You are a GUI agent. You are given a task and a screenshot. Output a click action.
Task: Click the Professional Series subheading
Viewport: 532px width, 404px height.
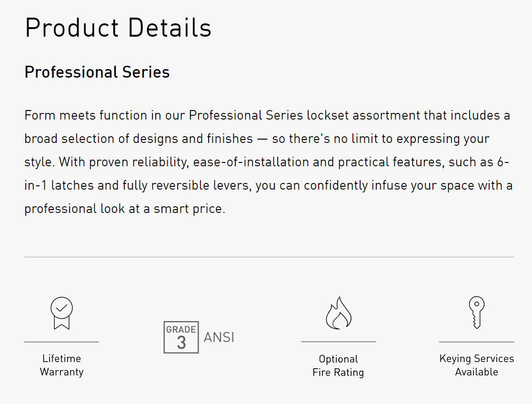click(x=97, y=72)
